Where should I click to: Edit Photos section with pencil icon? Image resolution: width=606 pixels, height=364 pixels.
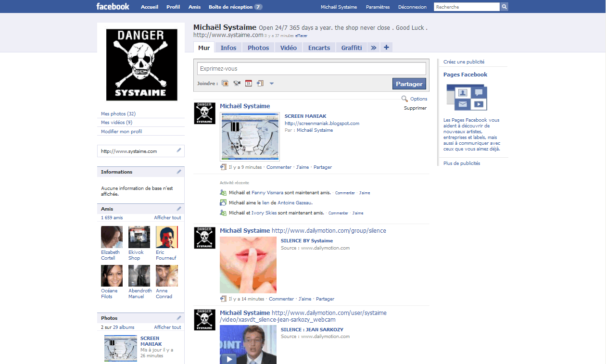[x=179, y=317]
